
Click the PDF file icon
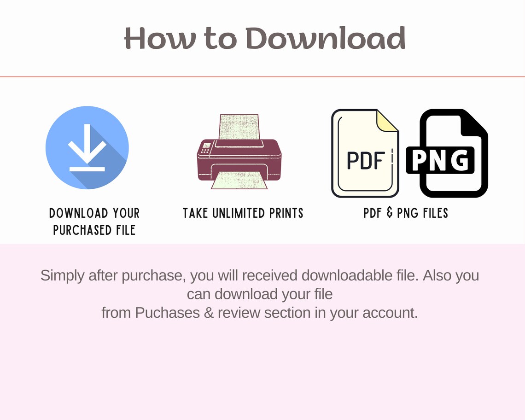coord(365,153)
